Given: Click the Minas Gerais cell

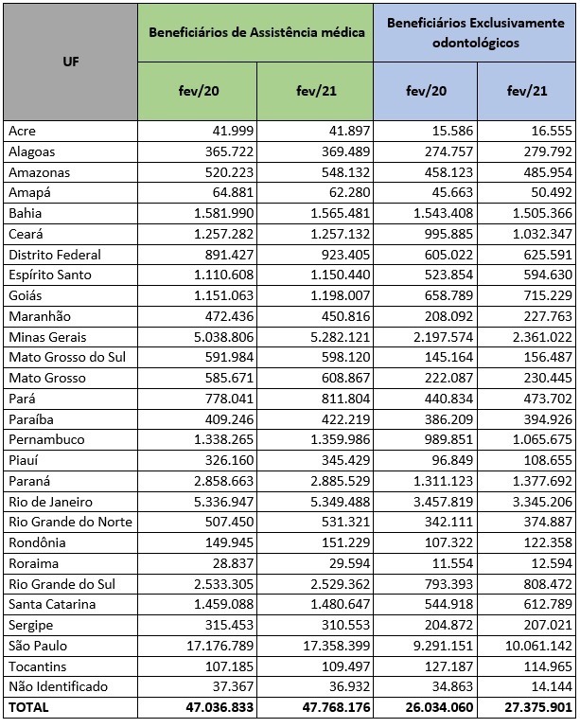Looking at the screenshot, I should coord(46,336).
